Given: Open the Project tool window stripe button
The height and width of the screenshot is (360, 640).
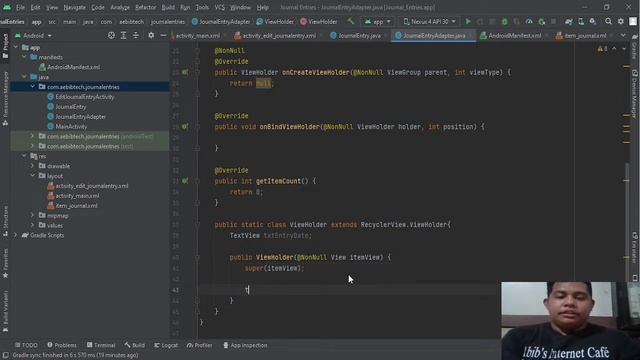Looking at the screenshot, I should point(5,47).
